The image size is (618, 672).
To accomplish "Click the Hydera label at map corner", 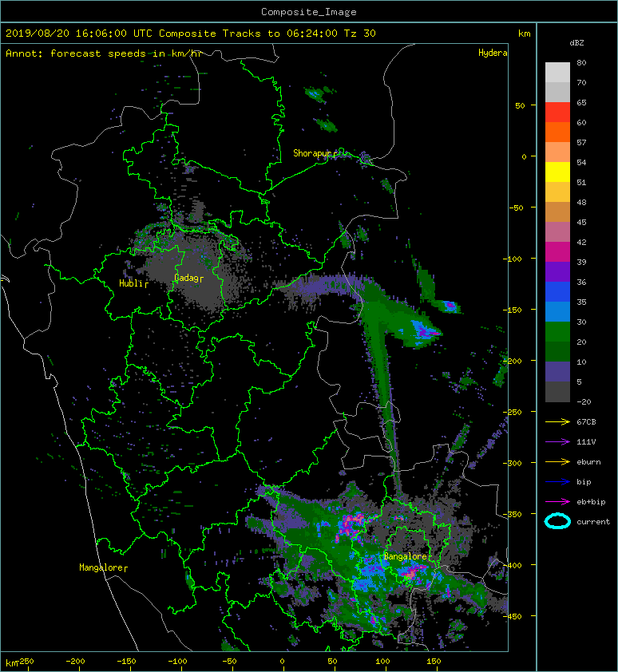I will [x=493, y=53].
